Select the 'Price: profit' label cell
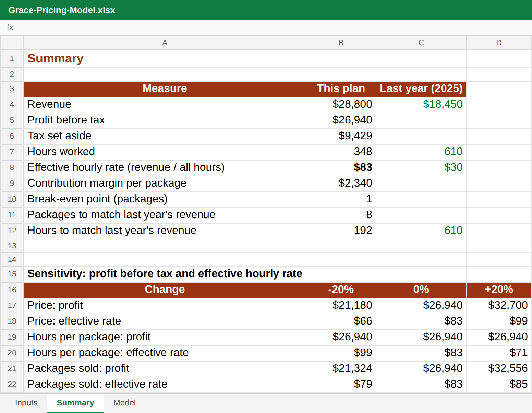The height and width of the screenshot is (413, 532). [165, 306]
